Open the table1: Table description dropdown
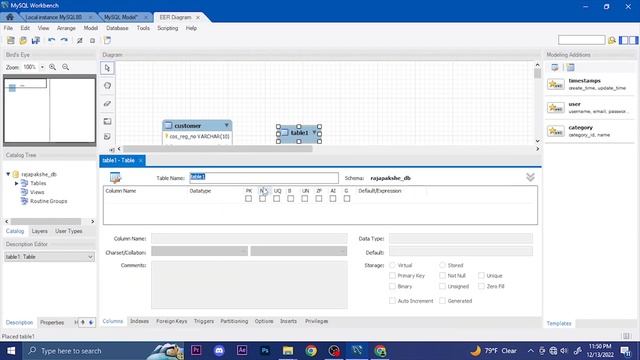The image size is (640, 360). click(49, 257)
